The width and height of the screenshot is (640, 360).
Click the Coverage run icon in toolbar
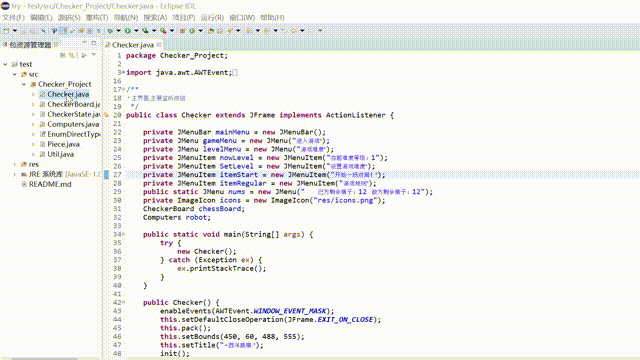click(145, 31)
